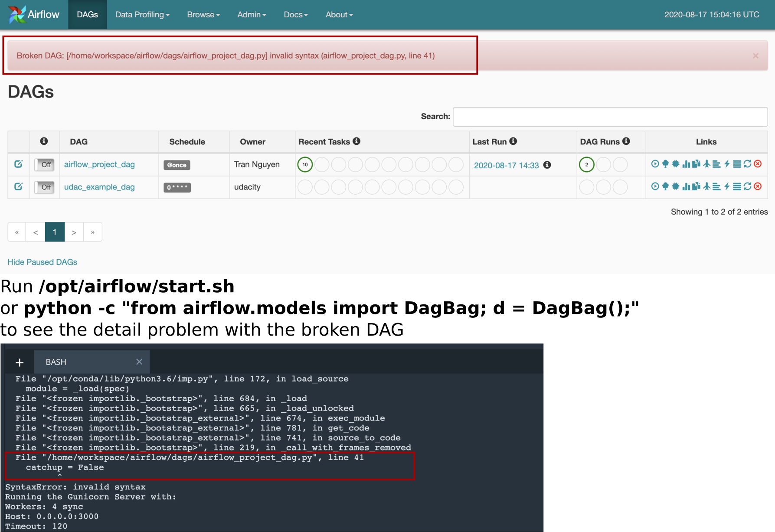Open Tasks Duration chart for udac_example_dag
The width and height of the screenshot is (775, 532).
686,186
